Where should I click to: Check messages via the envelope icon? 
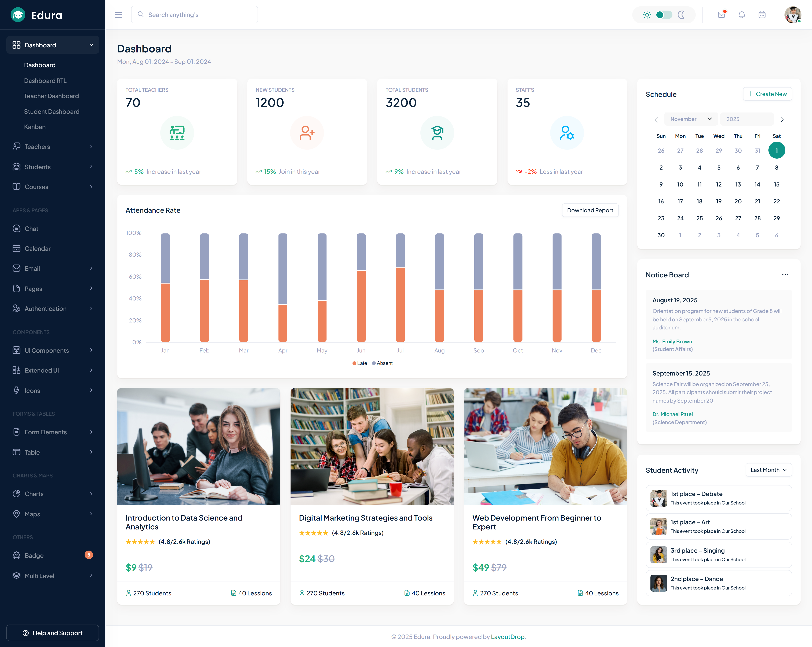(x=722, y=15)
